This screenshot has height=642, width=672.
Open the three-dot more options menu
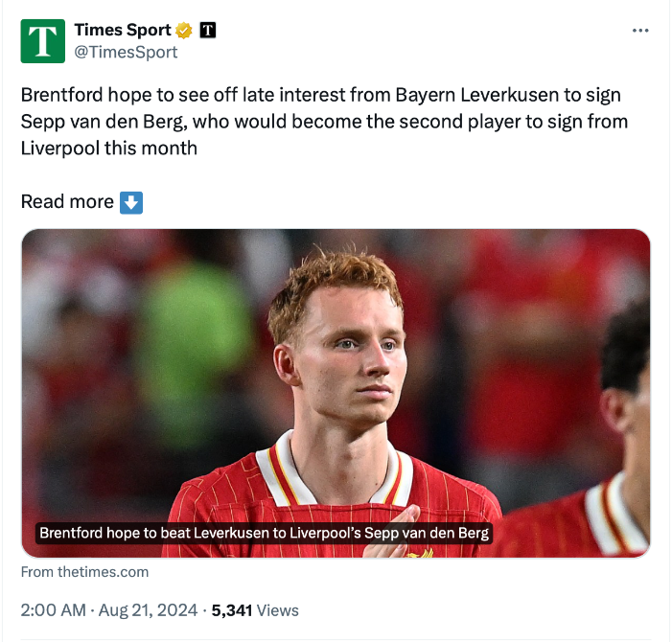pyautogui.click(x=640, y=31)
